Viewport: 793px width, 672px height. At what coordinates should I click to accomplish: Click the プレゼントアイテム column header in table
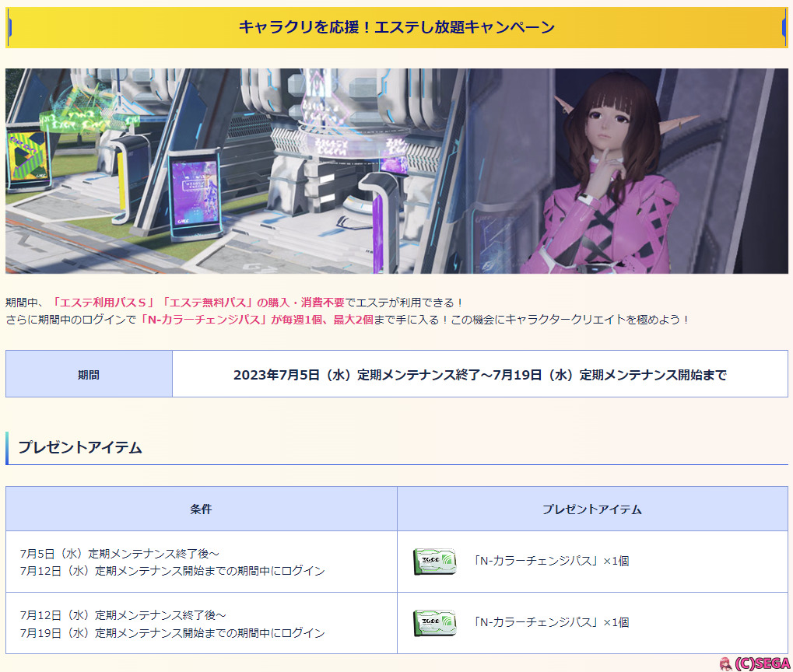pyautogui.click(x=592, y=509)
